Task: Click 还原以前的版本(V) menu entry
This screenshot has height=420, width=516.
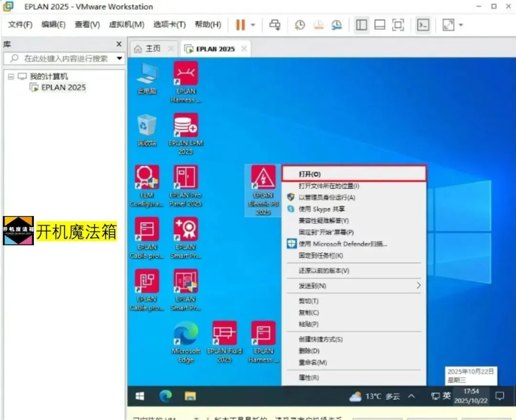Action: click(354, 270)
